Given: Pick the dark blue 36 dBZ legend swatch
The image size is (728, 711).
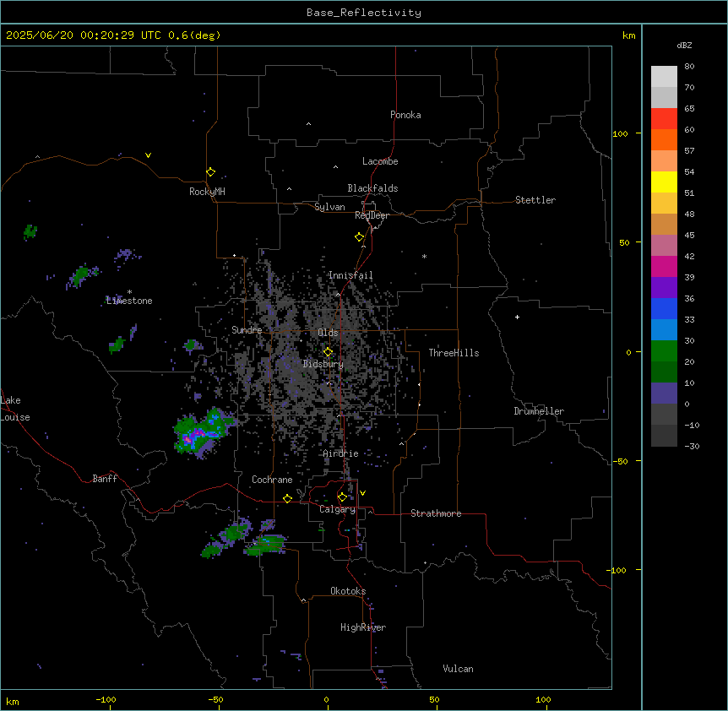Looking at the screenshot, I should tap(664, 308).
